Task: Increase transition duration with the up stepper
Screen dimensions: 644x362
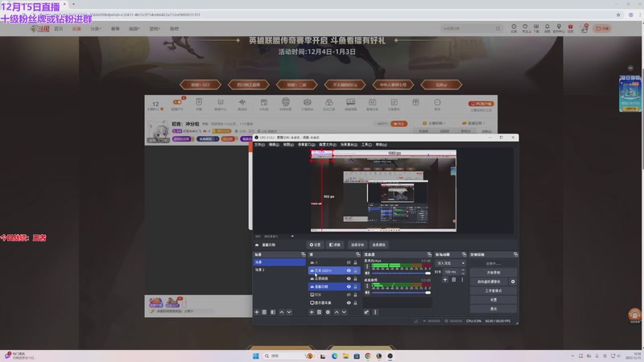Action: coord(463,270)
